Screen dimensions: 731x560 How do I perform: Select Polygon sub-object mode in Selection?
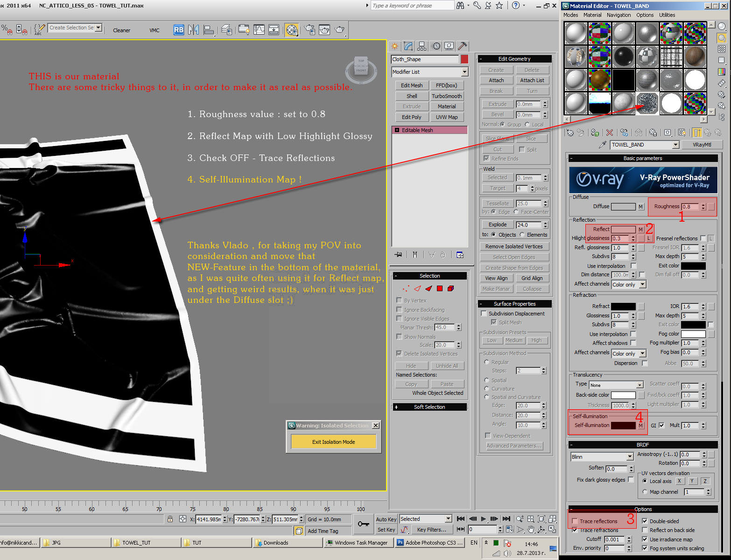click(x=439, y=288)
